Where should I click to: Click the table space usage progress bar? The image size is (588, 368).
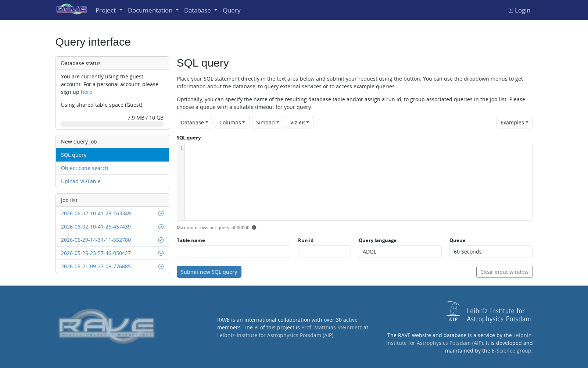[112, 124]
